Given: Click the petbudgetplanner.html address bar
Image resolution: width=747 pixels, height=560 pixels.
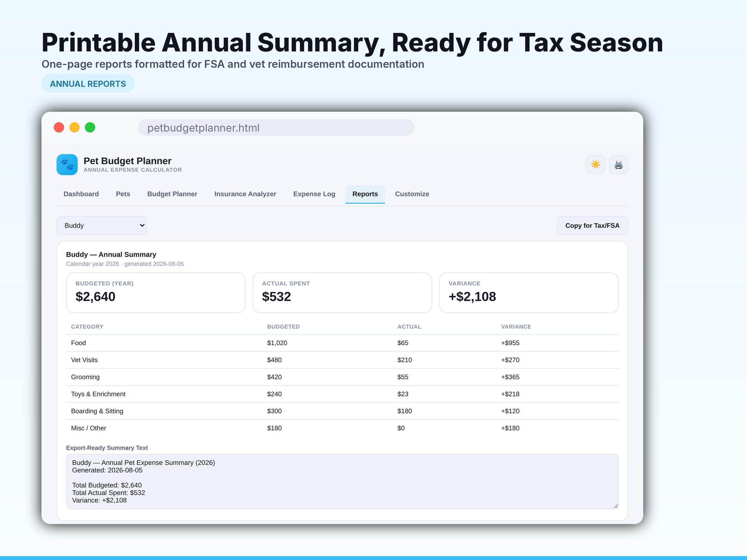Looking at the screenshot, I should 276,127.
